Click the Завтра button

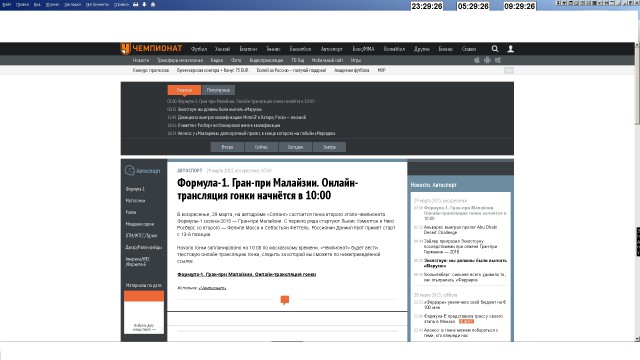point(329,147)
